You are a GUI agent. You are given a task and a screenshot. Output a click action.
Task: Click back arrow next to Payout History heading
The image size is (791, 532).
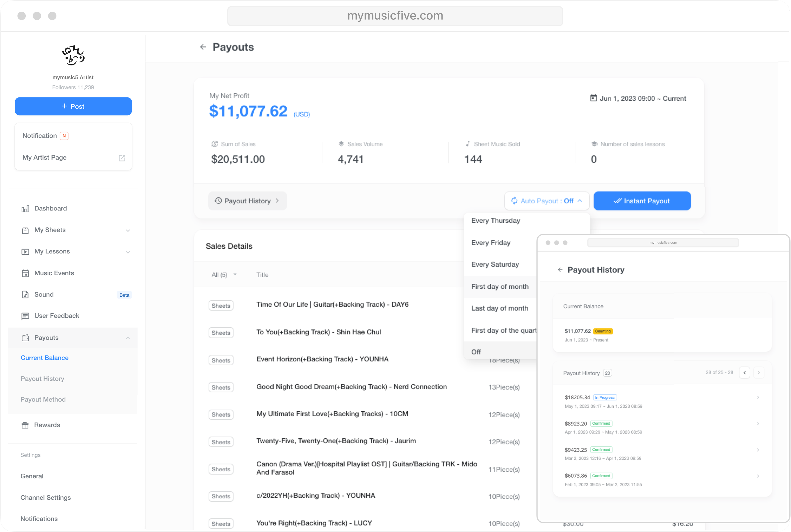click(x=560, y=270)
